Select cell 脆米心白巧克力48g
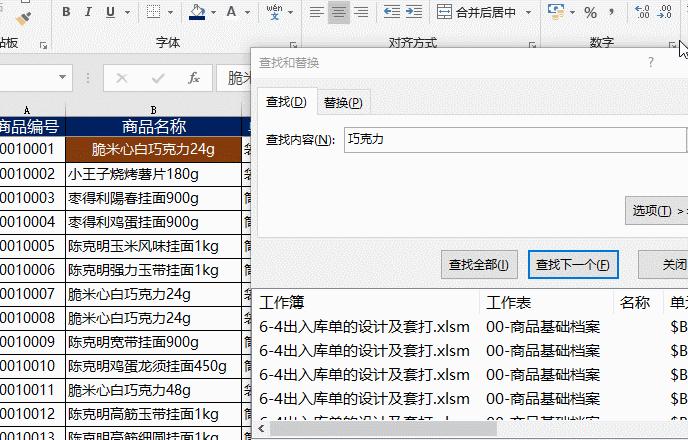 coord(154,390)
